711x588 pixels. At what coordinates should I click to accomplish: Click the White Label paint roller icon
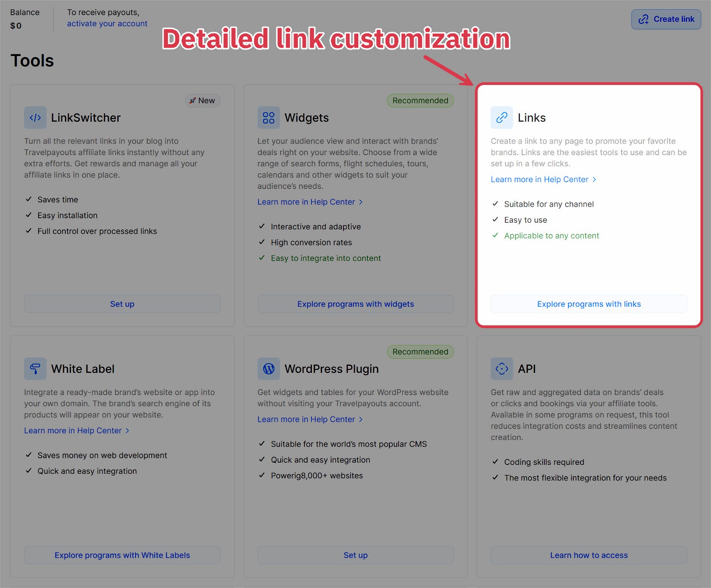click(x=35, y=369)
